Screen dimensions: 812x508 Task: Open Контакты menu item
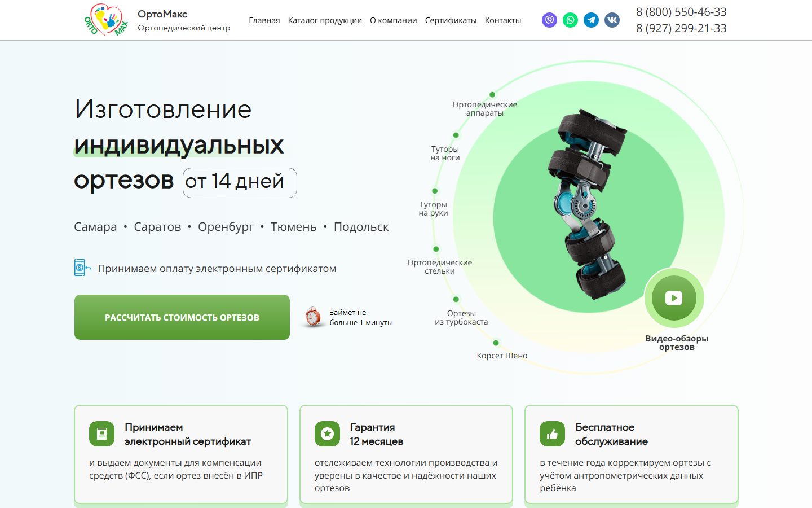pos(503,20)
